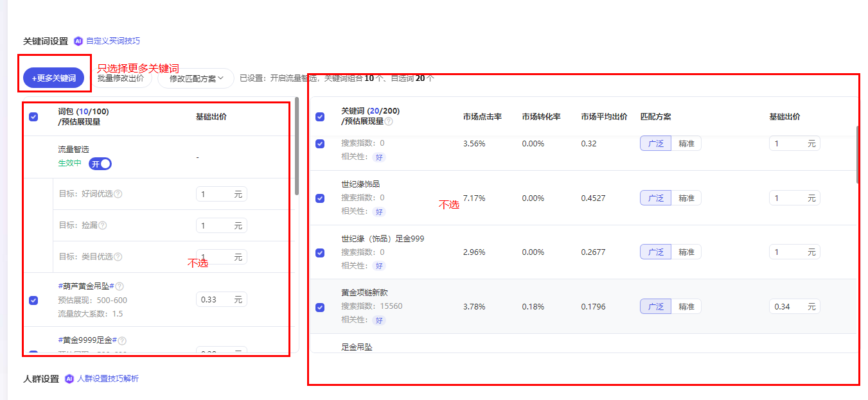
Task: Click help icon beside #黄金9999足金#
Action: coord(122,341)
